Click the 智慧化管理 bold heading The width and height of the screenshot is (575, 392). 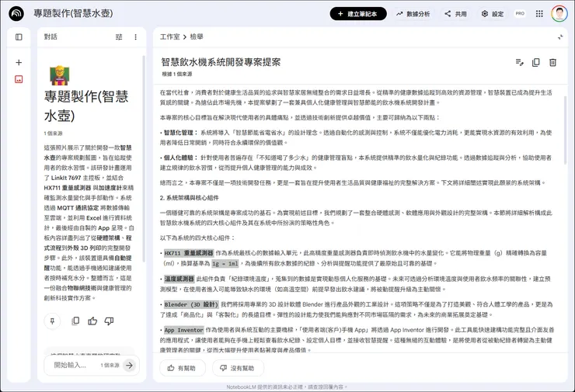pyautogui.click(x=180, y=133)
